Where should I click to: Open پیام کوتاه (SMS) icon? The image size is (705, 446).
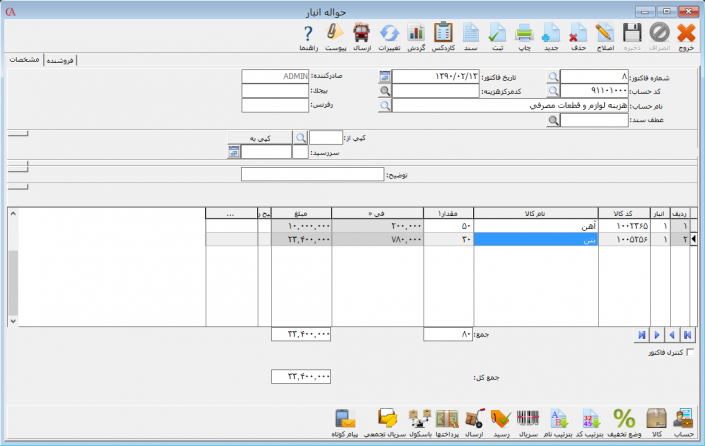pyautogui.click(x=346, y=422)
